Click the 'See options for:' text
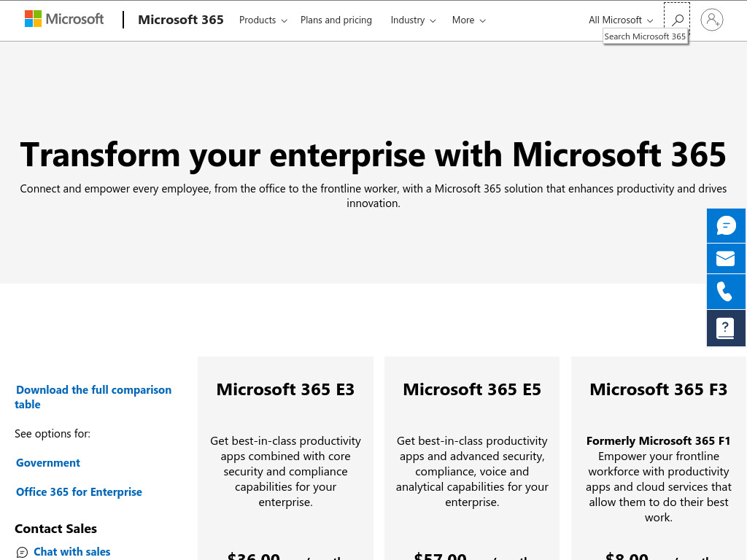Viewport: 747px width, 560px height. tap(53, 434)
